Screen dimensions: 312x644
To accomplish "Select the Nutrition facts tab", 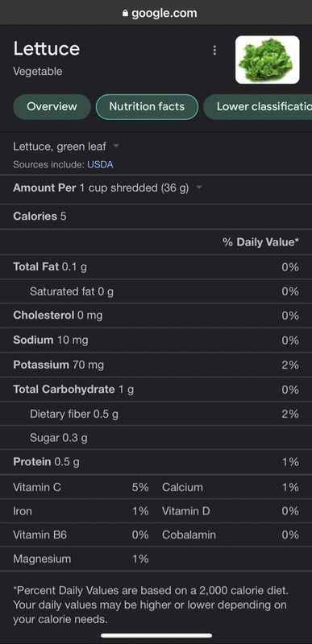I will (x=147, y=107).
